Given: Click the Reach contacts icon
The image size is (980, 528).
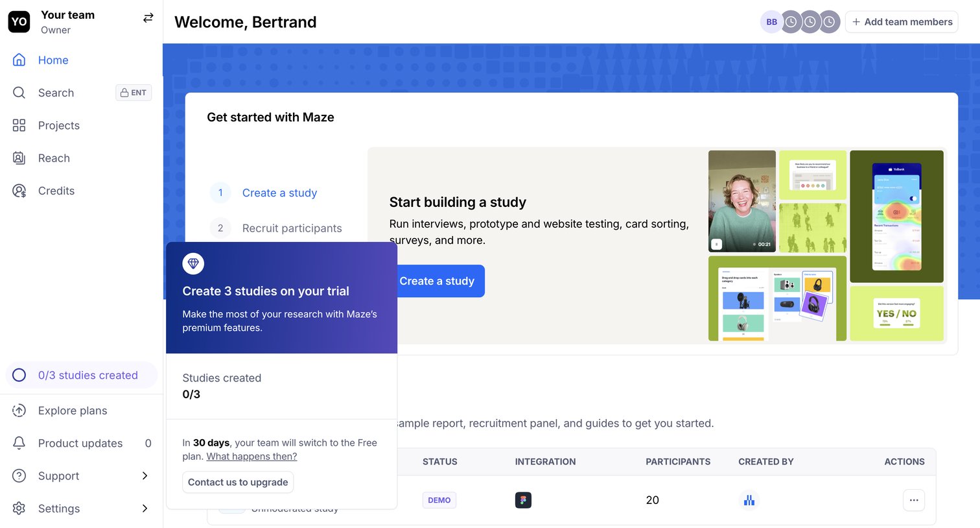Looking at the screenshot, I should 19,158.
